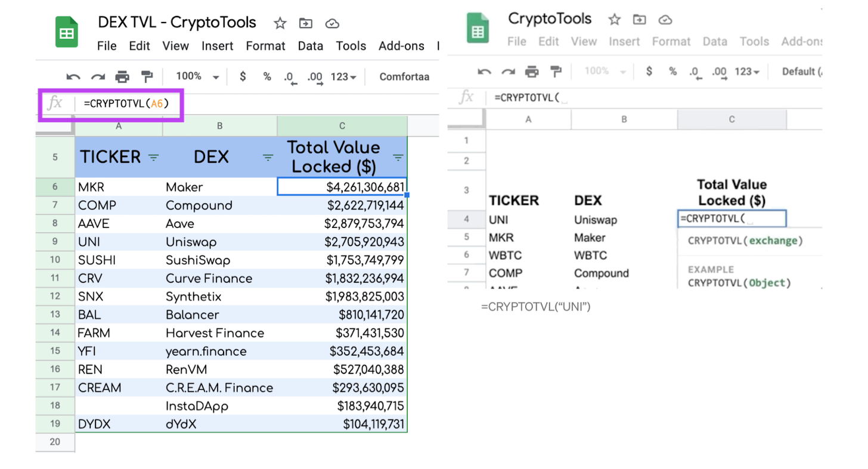Click Paint format icon in DEX TVL toolbar
The width and height of the screenshot is (868, 469).
(147, 77)
